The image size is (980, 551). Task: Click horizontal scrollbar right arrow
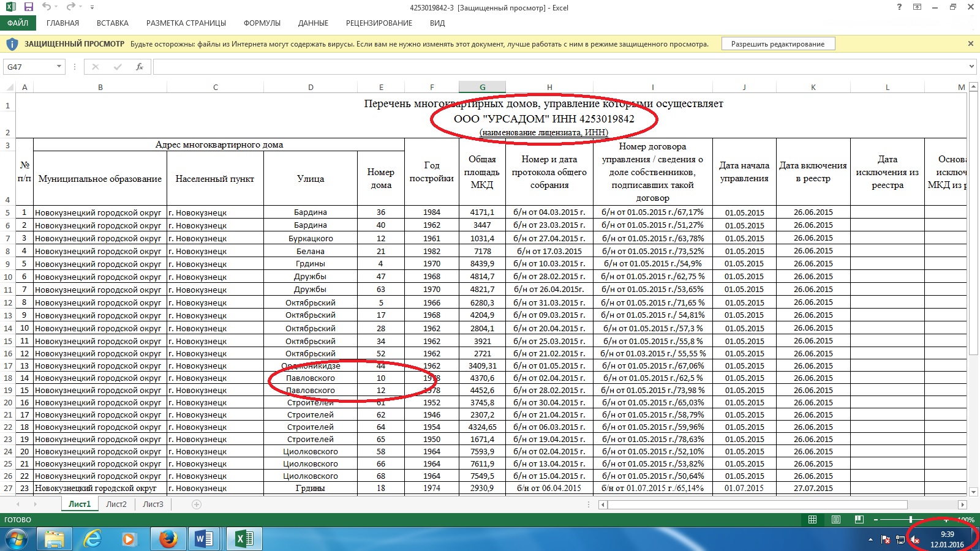tap(962, 504)
